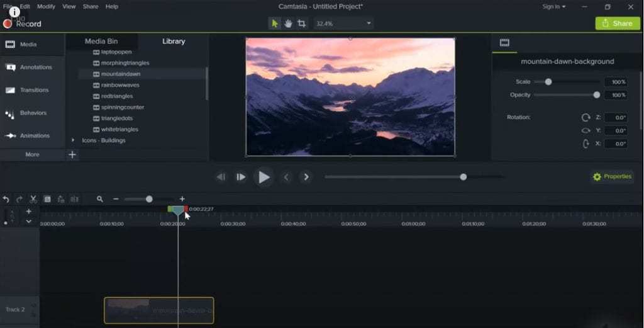This screenshot has width=644, height=328.
Task: Open the canvas zoom level dropdown
Action: coord(343,23)
